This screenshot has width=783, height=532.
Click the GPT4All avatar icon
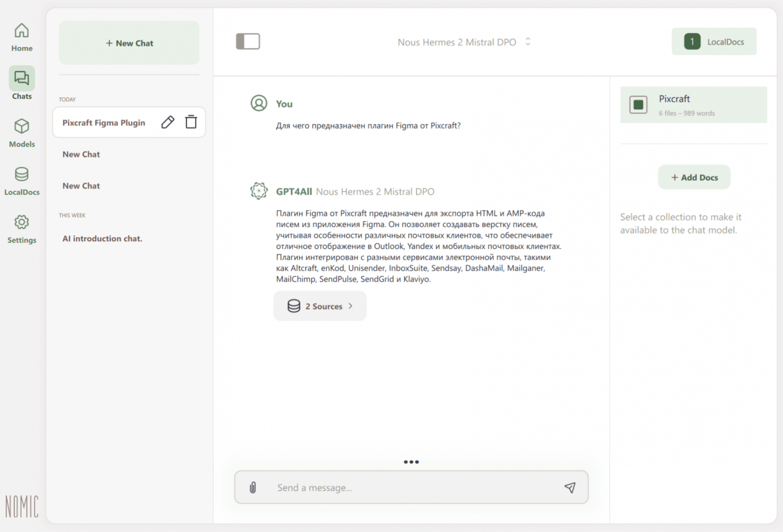[x=259, y=191]
